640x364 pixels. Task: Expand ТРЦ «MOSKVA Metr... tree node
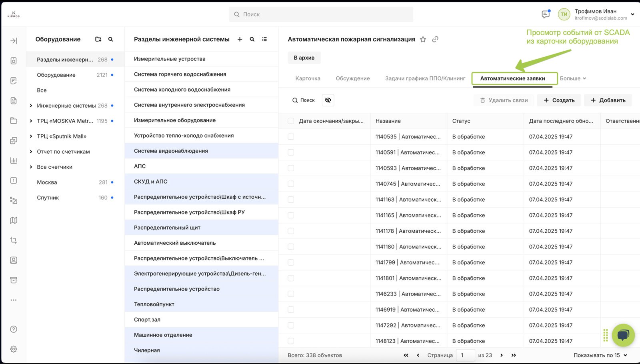(31, 121)
